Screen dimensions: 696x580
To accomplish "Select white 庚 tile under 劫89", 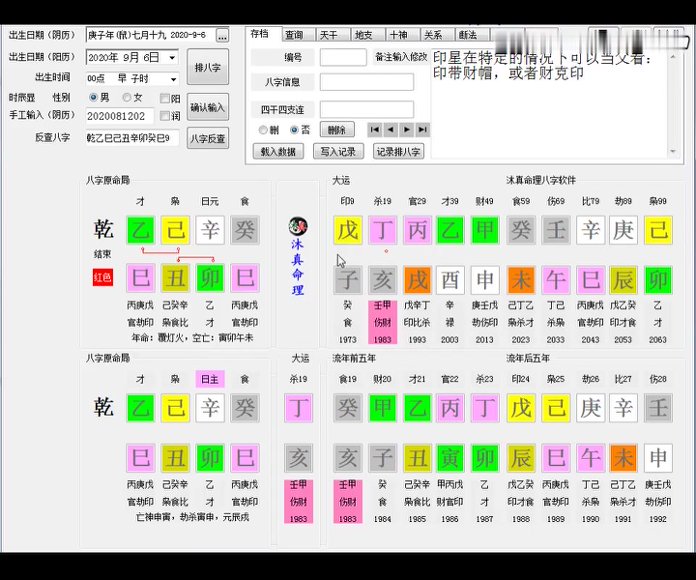I will click(623, 230).
